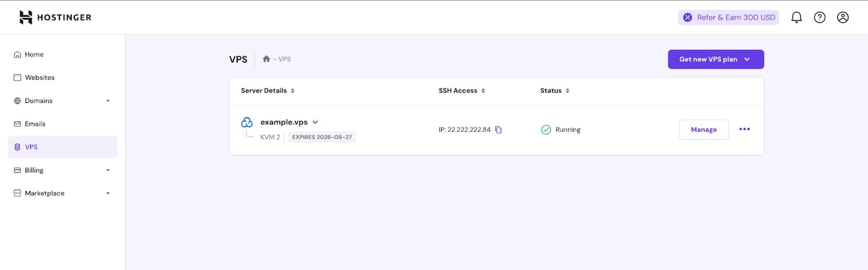Open Emails in the sidebar
This screenshot has height=270, width=868.
[35, 124]
